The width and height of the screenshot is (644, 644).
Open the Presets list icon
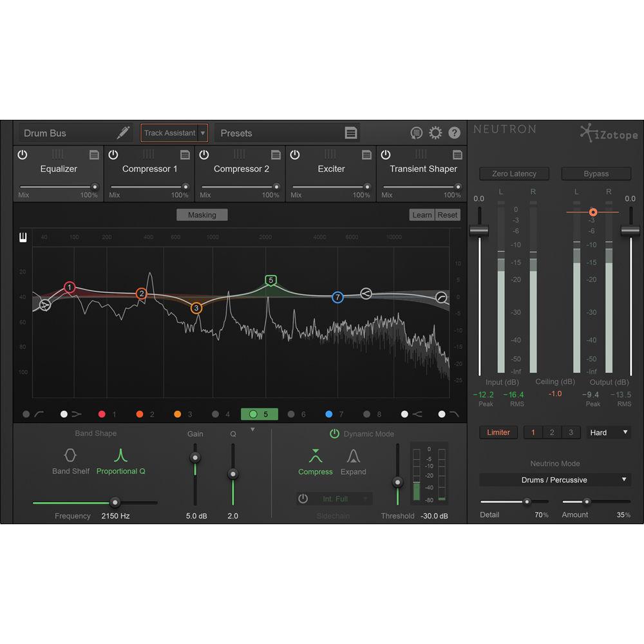click(351, 133)
